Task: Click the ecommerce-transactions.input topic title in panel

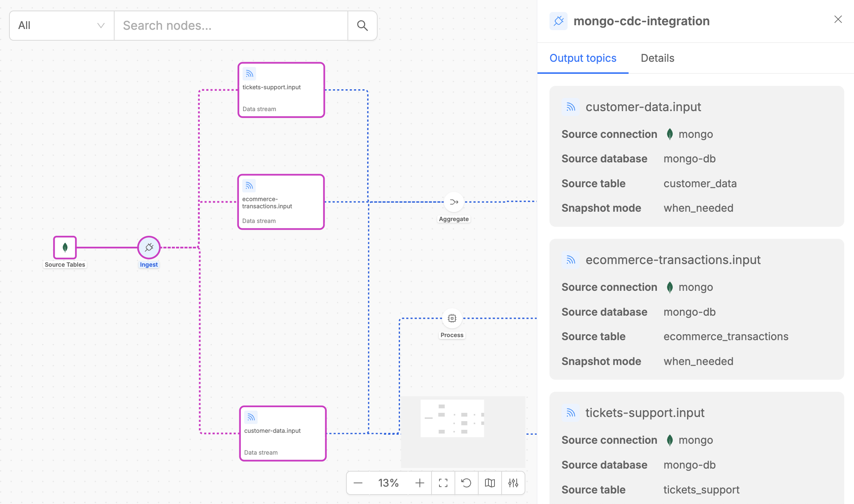Action: (673, 260)
